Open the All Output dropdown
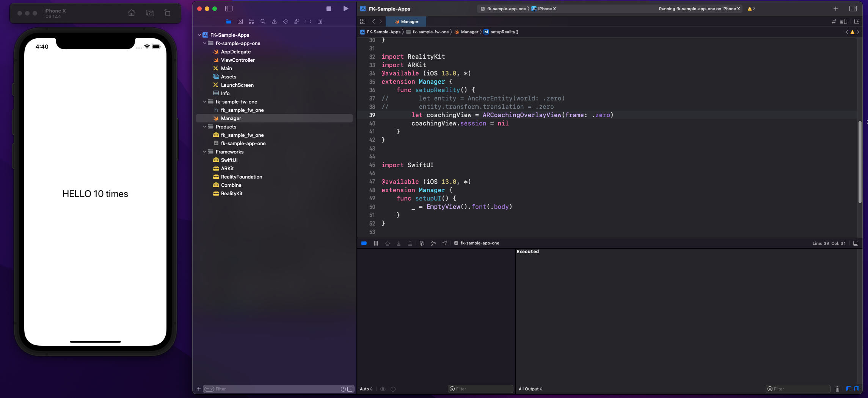The height and width of the screenshot is (398, 868). [x=531, y=389]
